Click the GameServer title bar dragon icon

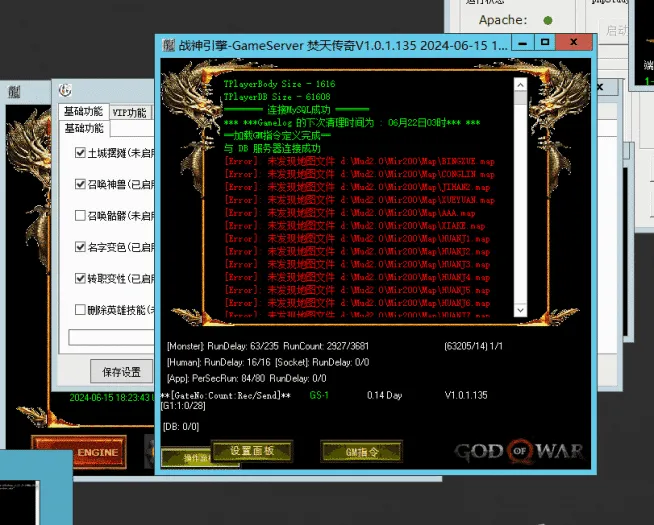point(169,45)
